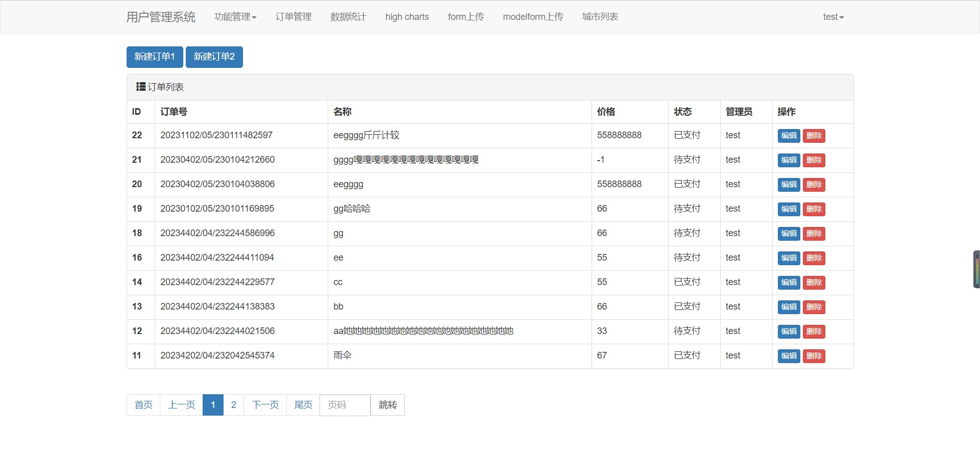Screen dimensions: 980x460
Task: Click the 用户管理系统 site title
Action: point(160,17)
